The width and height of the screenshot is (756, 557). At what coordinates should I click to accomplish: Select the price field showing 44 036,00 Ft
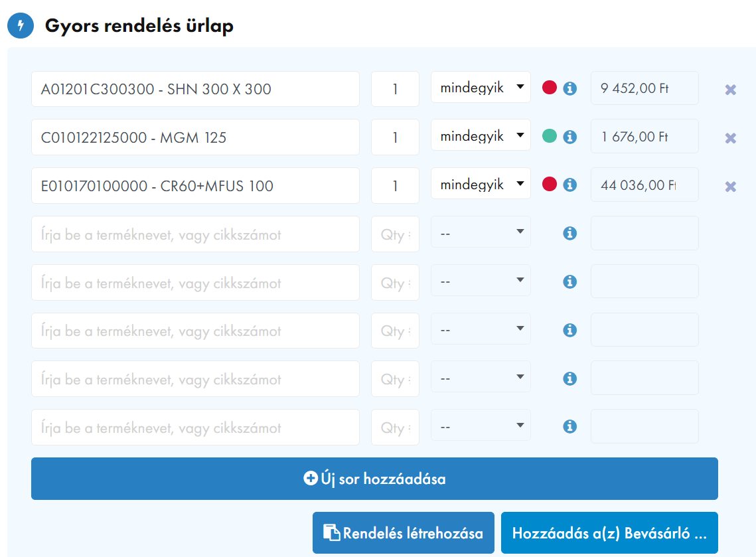pyautogui.click(x=644, y=185)
